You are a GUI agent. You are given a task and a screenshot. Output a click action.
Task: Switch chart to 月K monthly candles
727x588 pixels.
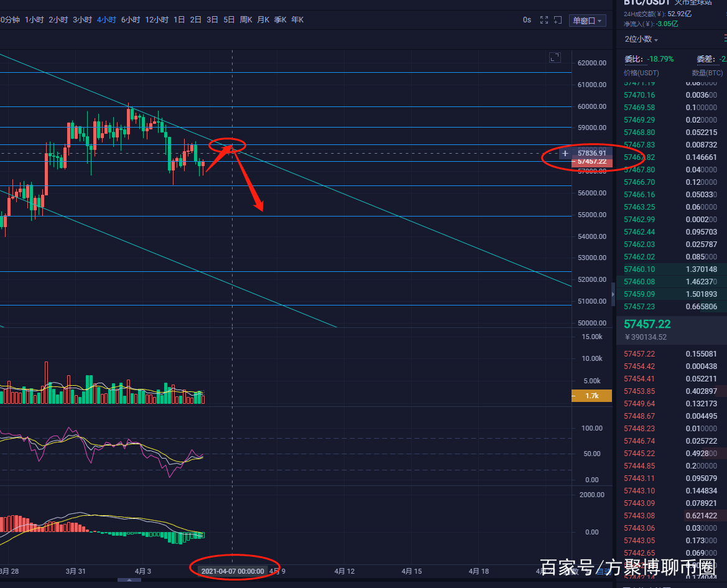(x=263, y=19)
